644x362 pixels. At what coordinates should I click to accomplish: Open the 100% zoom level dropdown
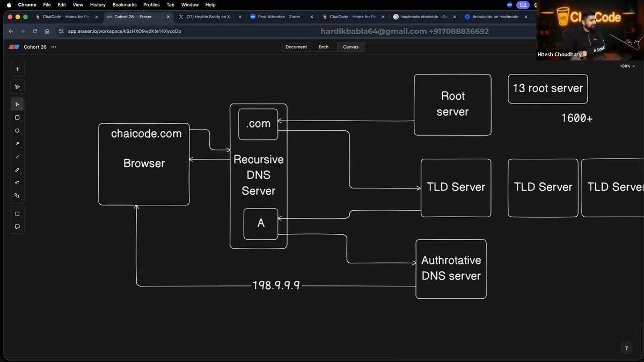coord(627,66)
